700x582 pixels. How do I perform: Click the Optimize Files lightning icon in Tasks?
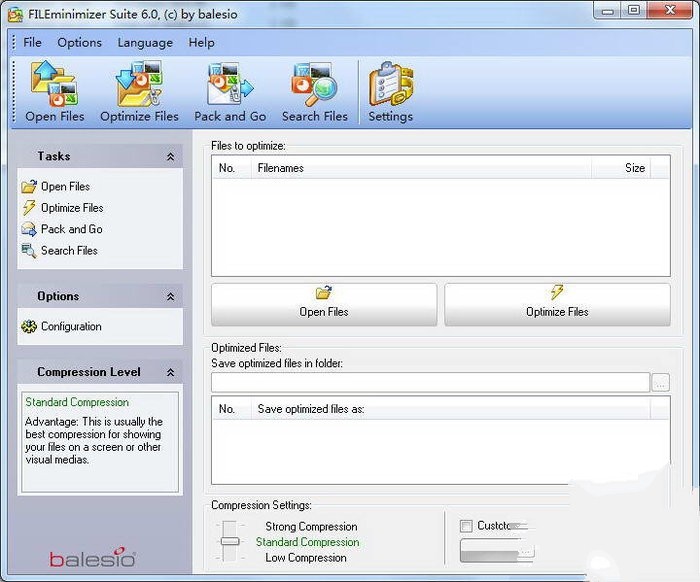[29, 208]
